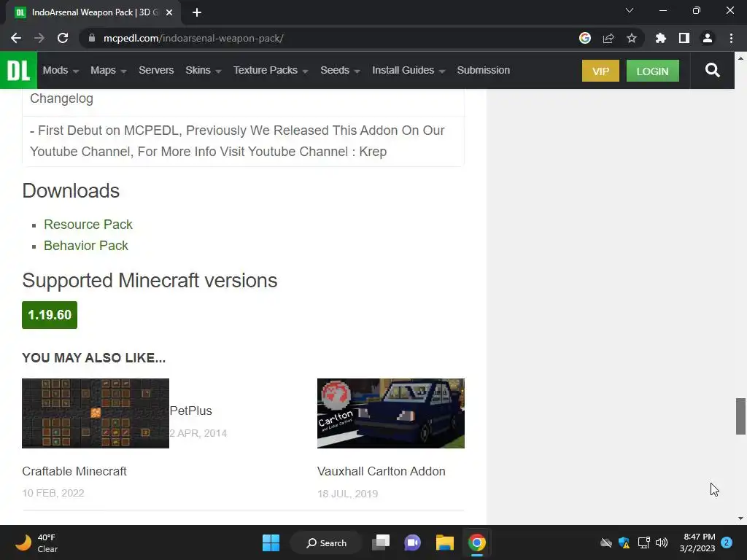Open the clock showing 8:47 PM
Image resolution: width=747 pixels, height=560 pixels.
click(x=697, y=542)
